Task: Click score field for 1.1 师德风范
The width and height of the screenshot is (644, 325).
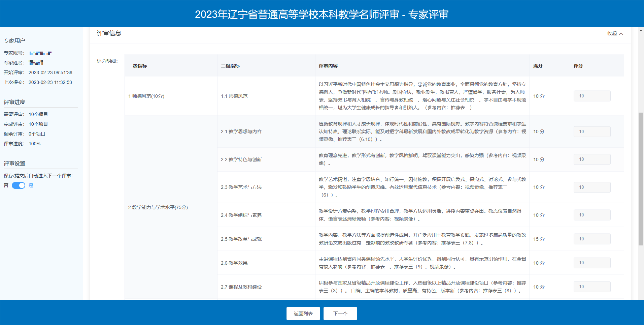Action: coord(592,96)
